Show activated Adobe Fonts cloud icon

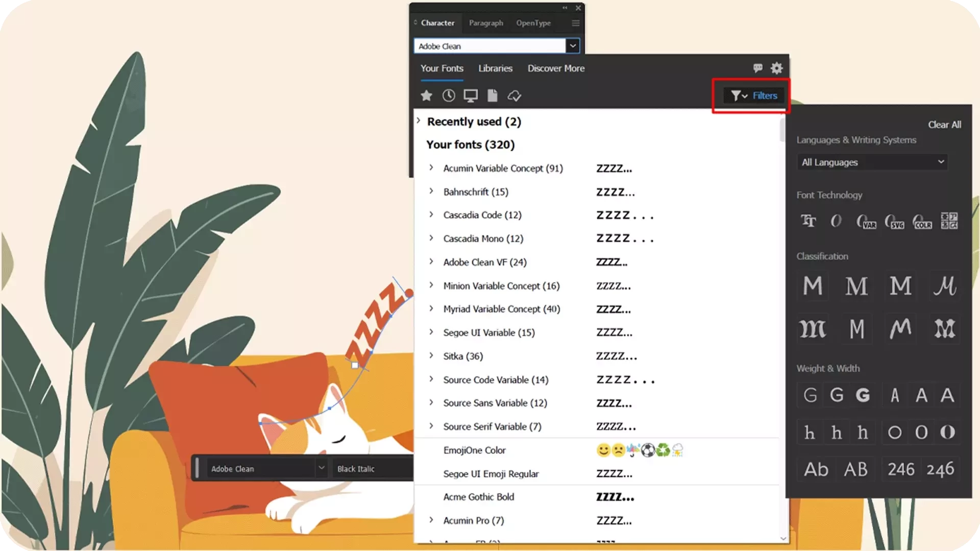[514, 95]
